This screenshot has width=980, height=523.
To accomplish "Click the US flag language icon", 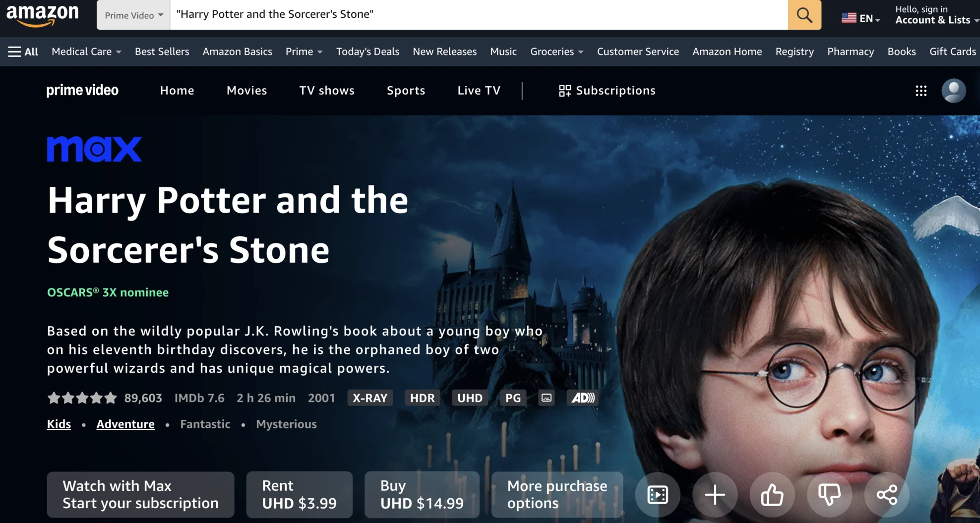I will (849, 18).
